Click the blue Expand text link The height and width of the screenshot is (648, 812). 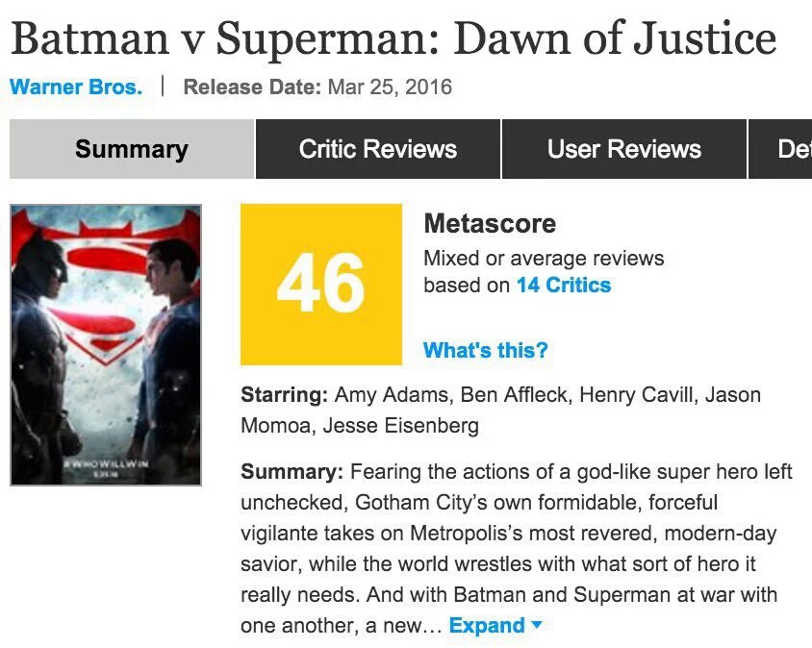[487, 625]
